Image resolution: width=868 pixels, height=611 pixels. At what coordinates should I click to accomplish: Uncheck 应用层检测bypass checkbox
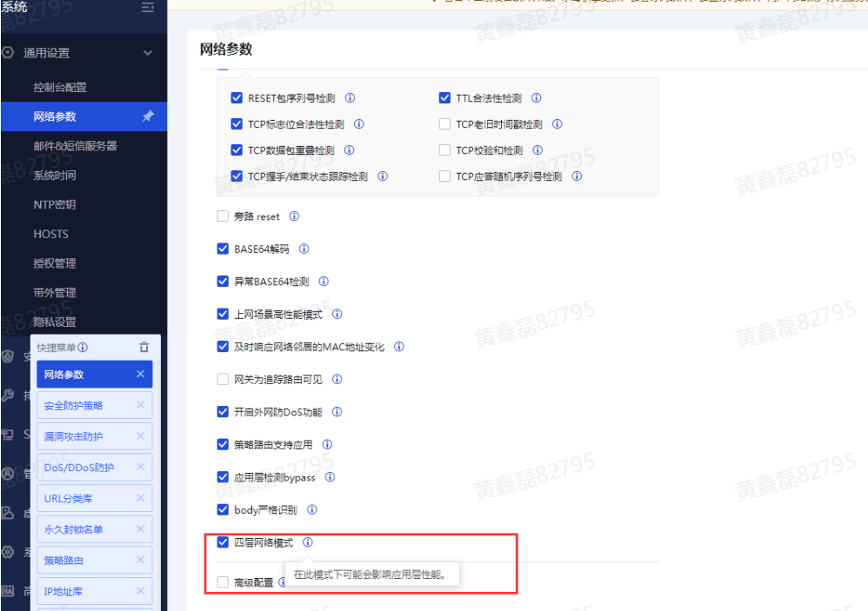223,477
